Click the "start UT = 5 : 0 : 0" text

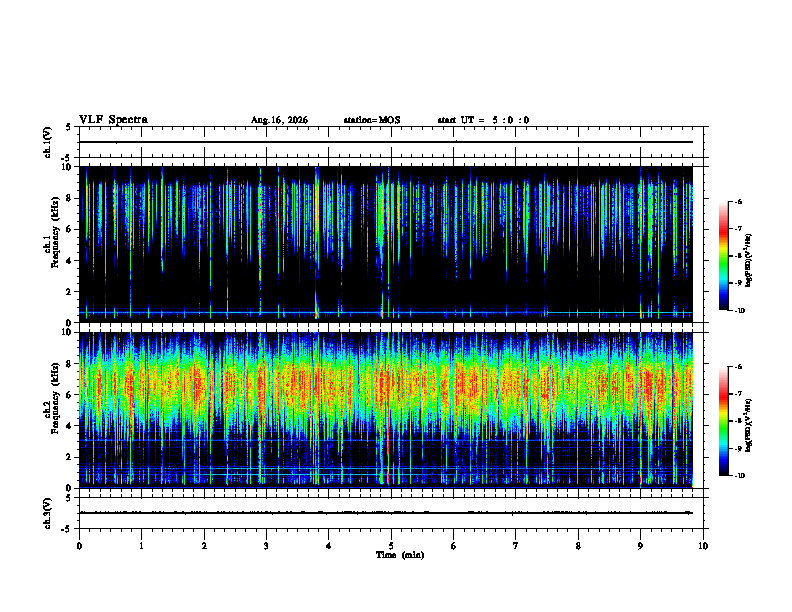pos(483,120)
